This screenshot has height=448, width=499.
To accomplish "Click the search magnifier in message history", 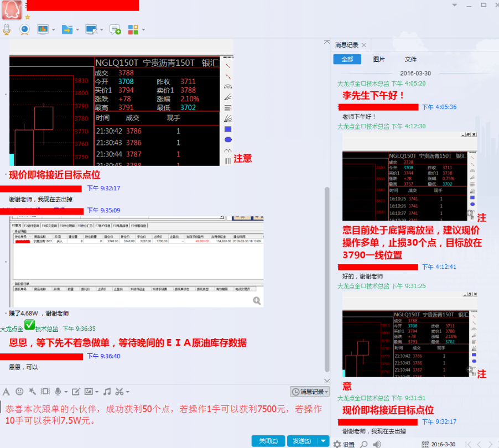I will click(363, 444).
